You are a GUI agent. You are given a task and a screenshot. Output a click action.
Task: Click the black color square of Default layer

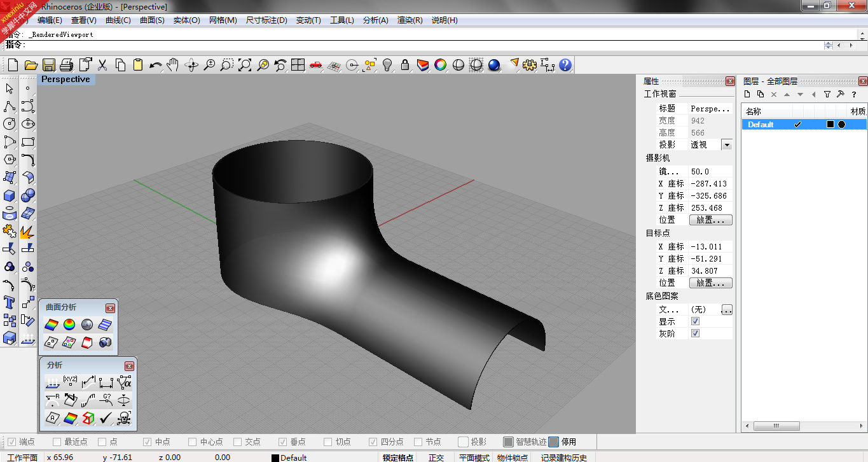pyautogui.click(x=830, y=124)
